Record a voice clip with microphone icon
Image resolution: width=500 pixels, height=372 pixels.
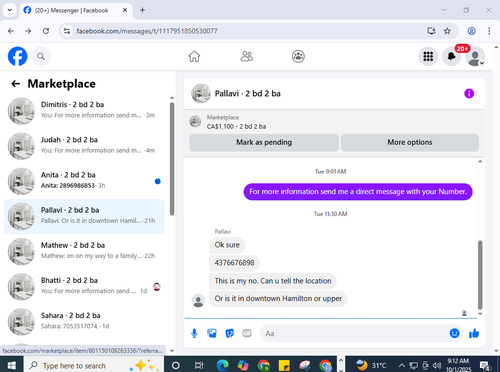194,333
